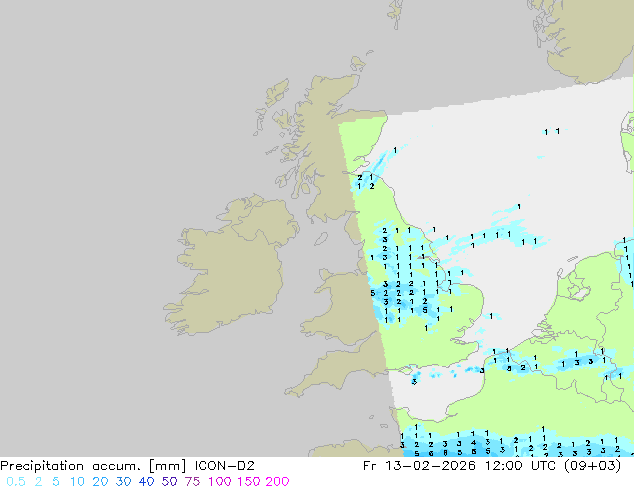The width and height of the screenshot is (634, 490).
Task: Click the island of Ireland on the map
Action: [x=230, y=267]
